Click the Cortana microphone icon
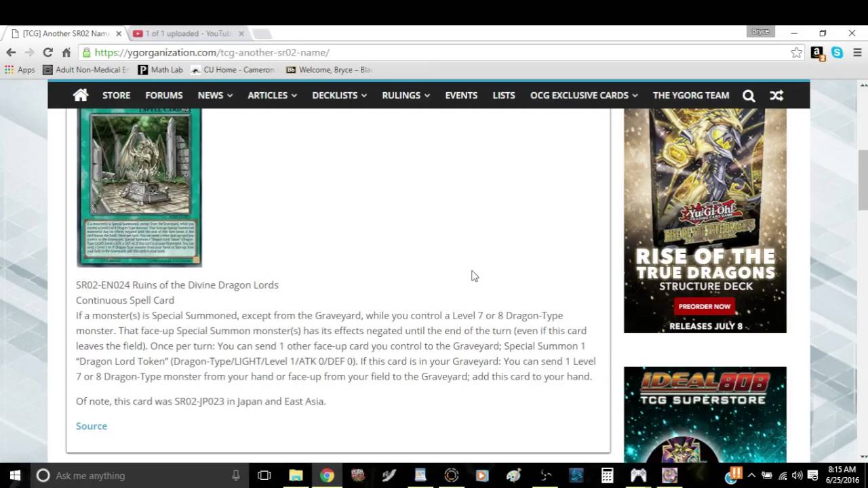Screen dimensions: 868x488 [x=236, y=475]
